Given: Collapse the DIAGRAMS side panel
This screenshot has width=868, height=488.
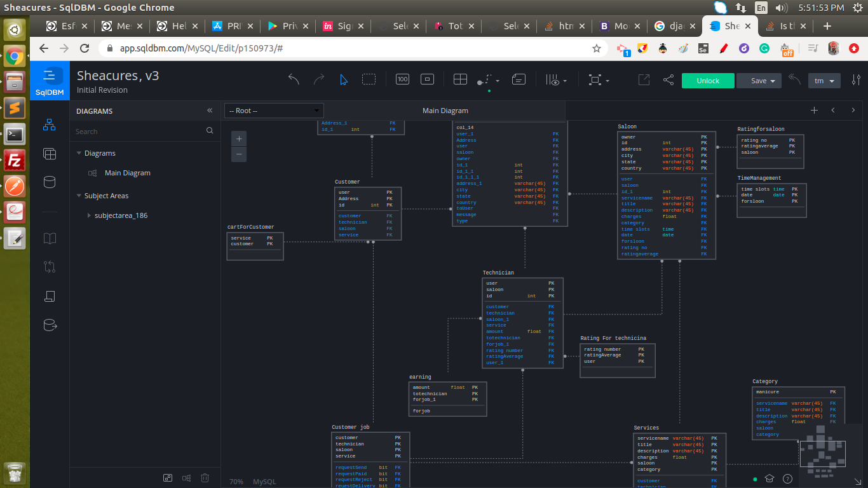Looking at the screenshot, I should click(210, 111).
